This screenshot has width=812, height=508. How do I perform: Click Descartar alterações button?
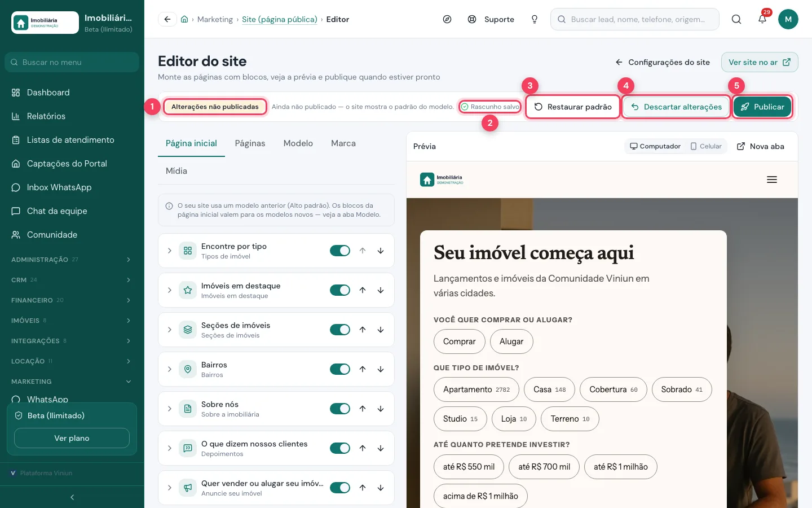point(676,107)
